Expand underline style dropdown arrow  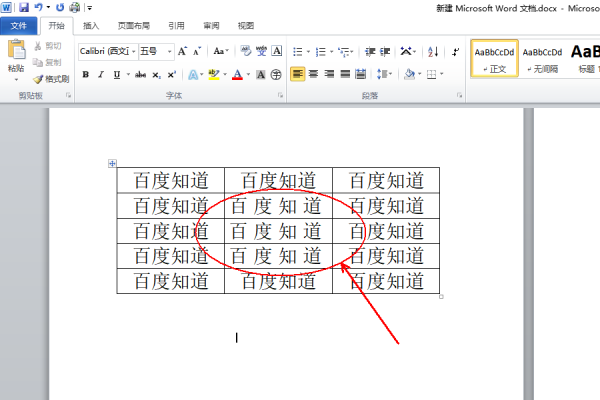128,75
